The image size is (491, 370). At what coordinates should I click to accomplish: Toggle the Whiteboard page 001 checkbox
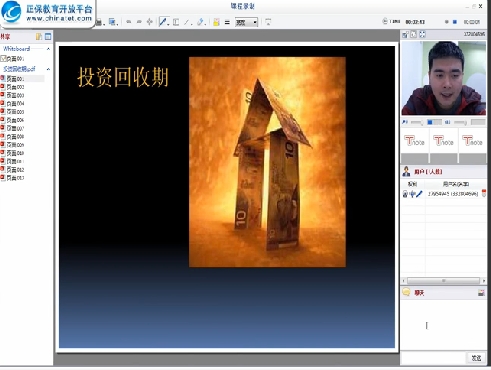3,59
